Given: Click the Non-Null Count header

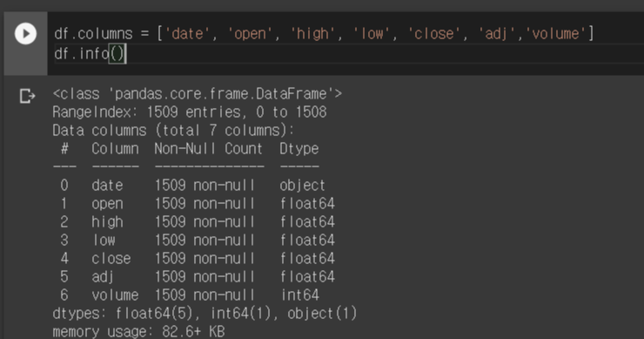Looking at the screenshot, I should (x=208, y=148).
